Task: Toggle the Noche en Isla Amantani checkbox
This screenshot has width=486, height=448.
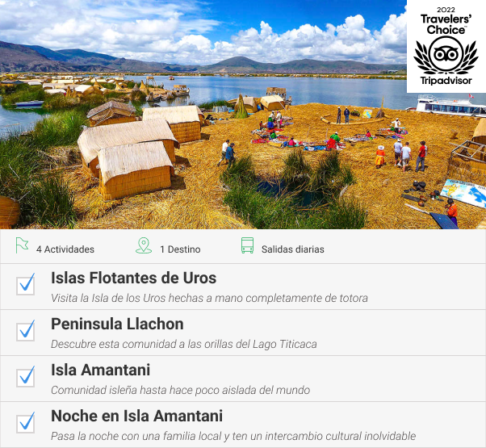Action: [25, 423]
